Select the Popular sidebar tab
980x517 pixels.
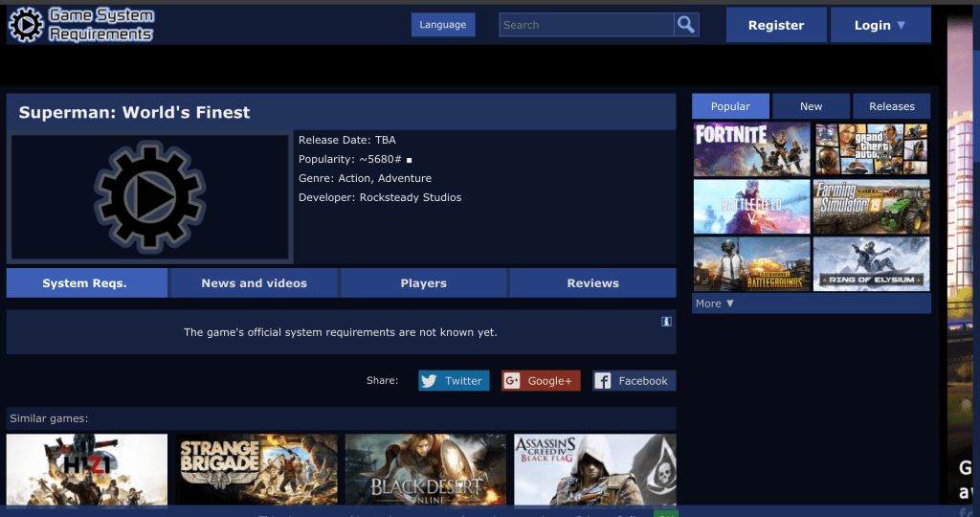click(730, 106)
